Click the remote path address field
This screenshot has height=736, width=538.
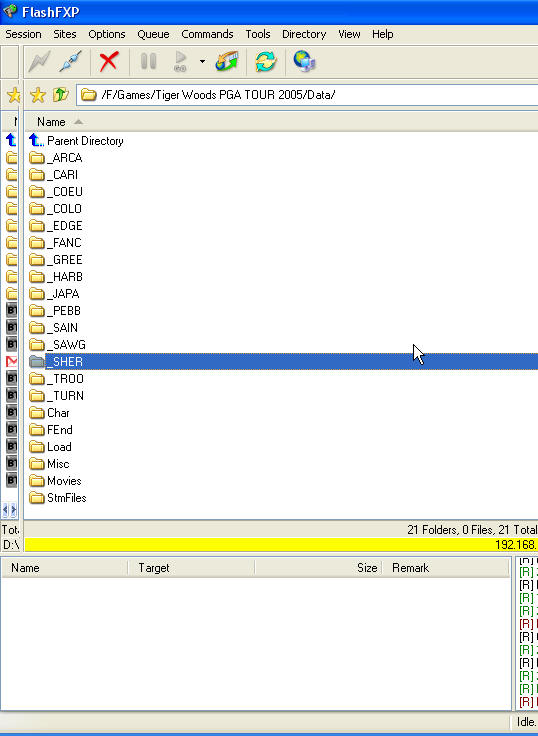pos(307,95)
